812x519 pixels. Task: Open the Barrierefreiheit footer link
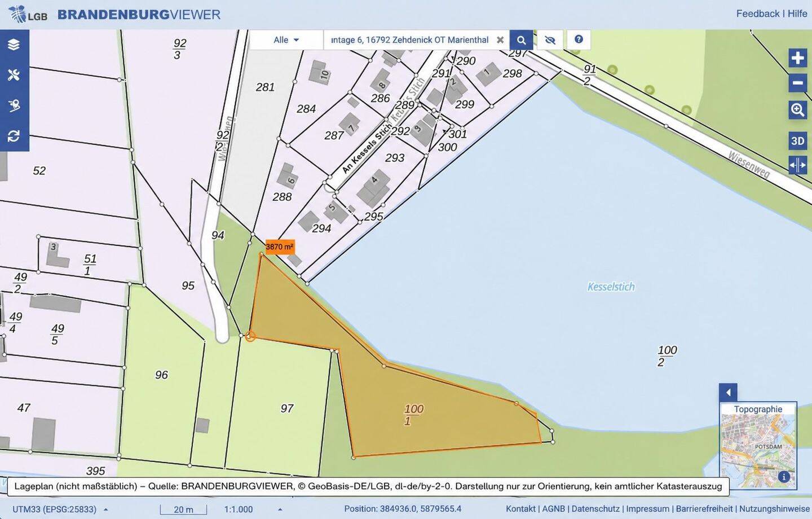click(704, 509)
